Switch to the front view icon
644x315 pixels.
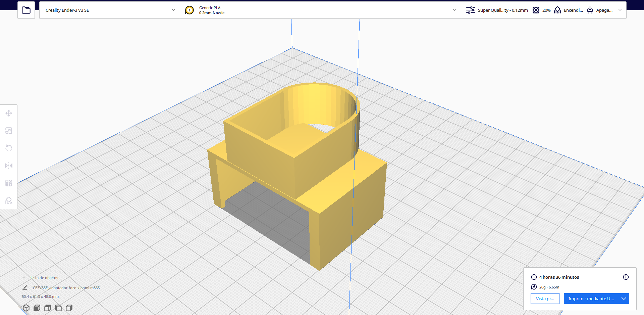point(37,308)
